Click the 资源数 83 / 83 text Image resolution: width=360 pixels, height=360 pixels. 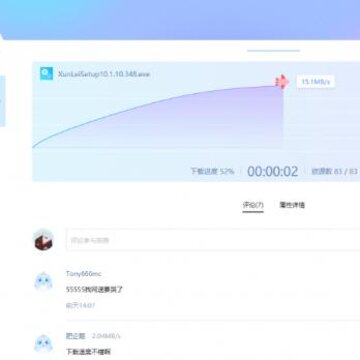[334, 171]
